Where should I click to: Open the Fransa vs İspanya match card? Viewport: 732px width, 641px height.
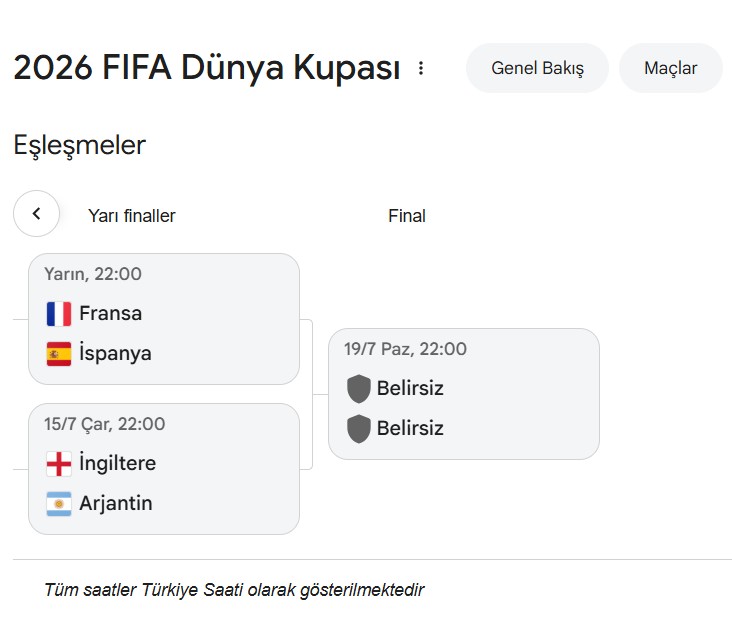164,319
